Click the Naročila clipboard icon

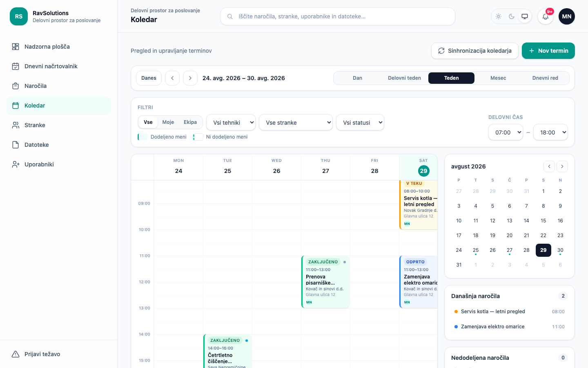coord(16,86)
